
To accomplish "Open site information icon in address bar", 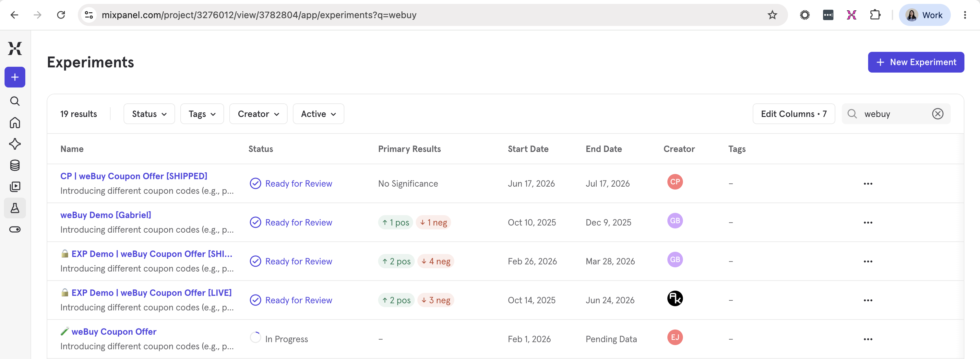I will click(x=89, y=15).
